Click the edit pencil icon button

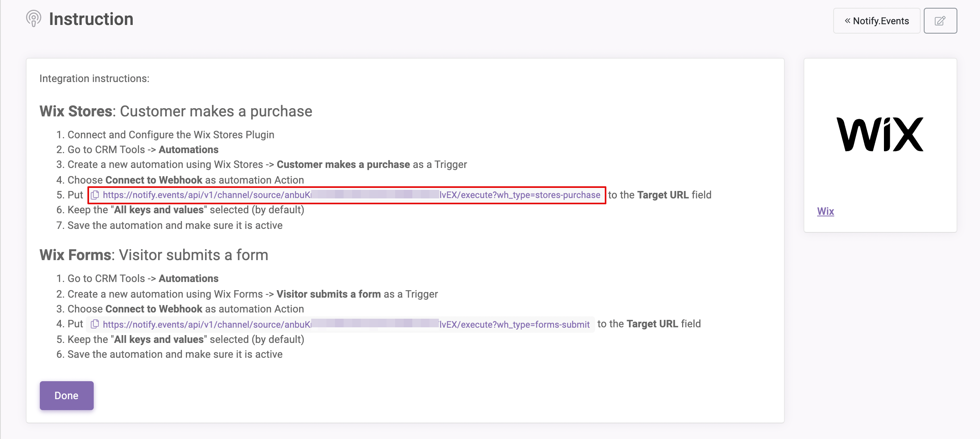[x=940, y=21]
